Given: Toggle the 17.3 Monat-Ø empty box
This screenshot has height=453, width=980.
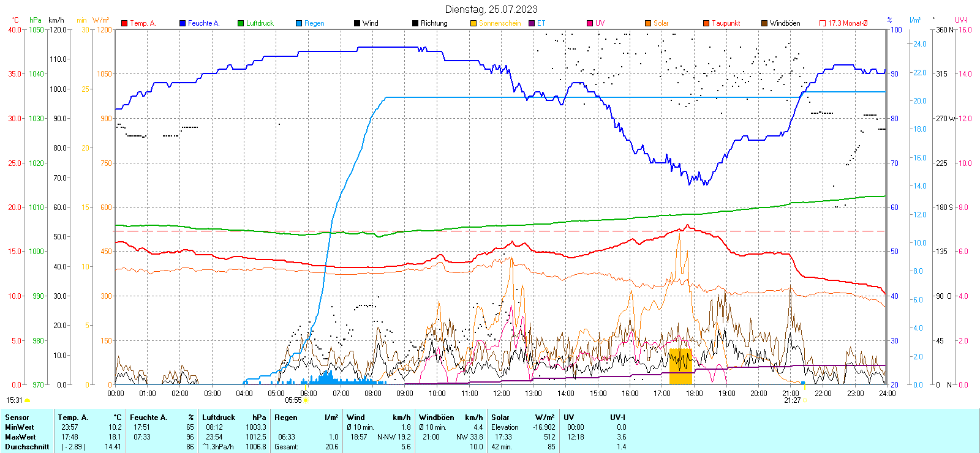Looking at the screenshot, I should [823, 23].
